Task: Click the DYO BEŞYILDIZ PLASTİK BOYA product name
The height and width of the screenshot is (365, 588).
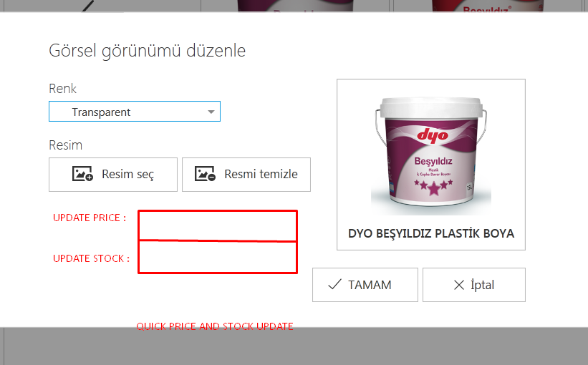Action: (431, 233)
